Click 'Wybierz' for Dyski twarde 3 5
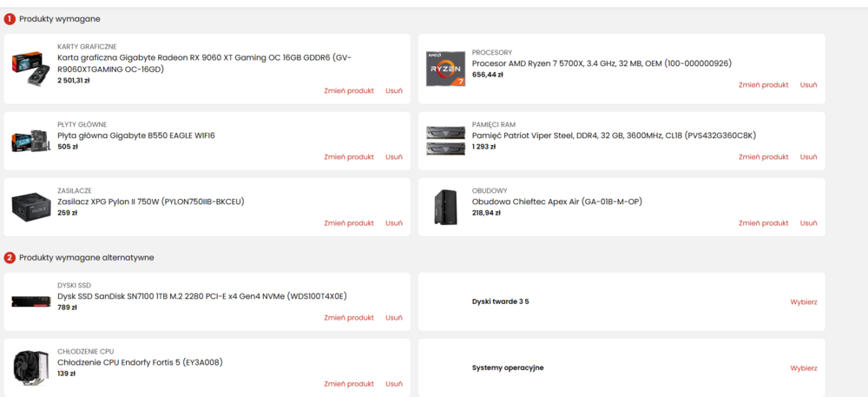Screen dimensions: 868x397 click(x=804, y=301)
